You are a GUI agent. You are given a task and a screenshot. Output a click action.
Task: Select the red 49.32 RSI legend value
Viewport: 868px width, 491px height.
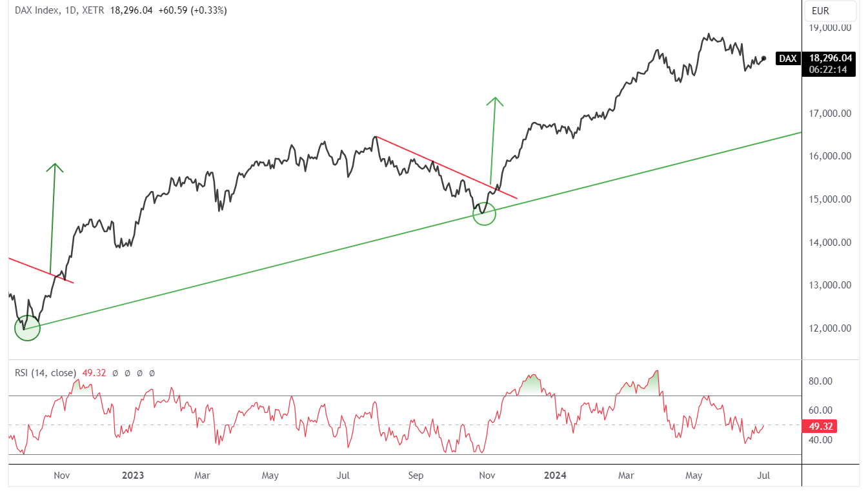94,373
